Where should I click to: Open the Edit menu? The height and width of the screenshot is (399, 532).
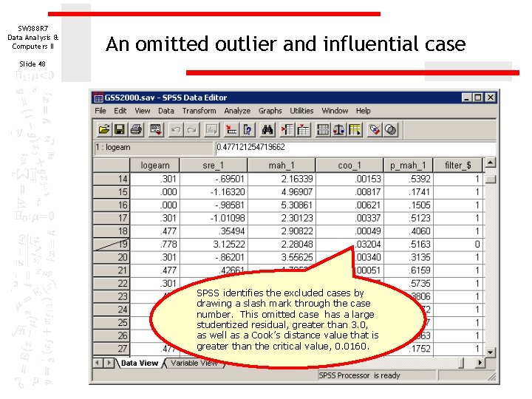pyautogui.click(x=120, y=111)
